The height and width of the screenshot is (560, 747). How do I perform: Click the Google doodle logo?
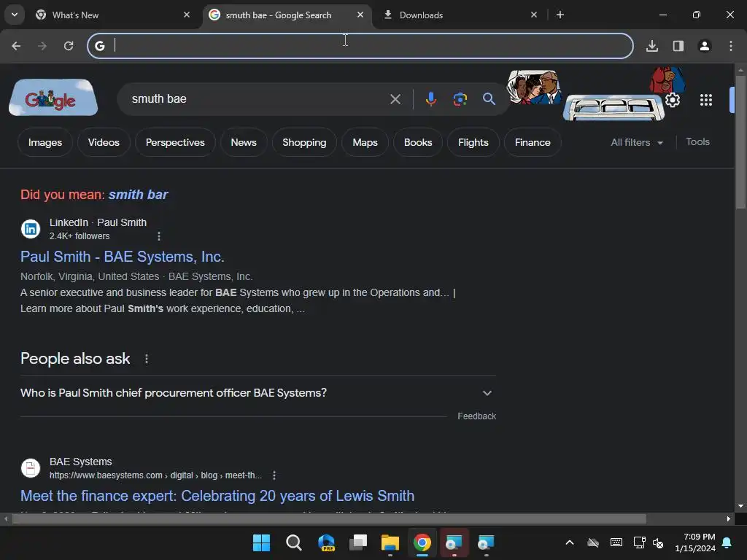pos(53,98)
